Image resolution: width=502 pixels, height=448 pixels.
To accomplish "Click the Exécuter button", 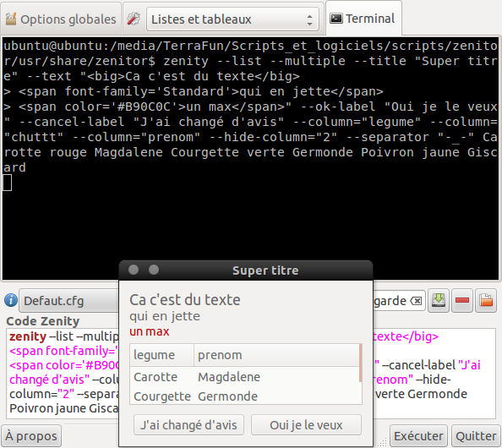I will point(418,436).
